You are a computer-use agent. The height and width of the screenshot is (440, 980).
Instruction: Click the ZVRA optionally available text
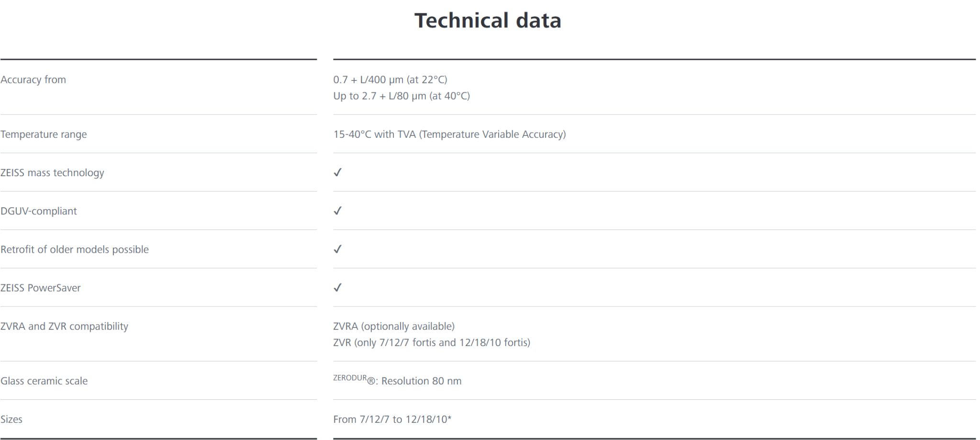click(x=394, y=326)
